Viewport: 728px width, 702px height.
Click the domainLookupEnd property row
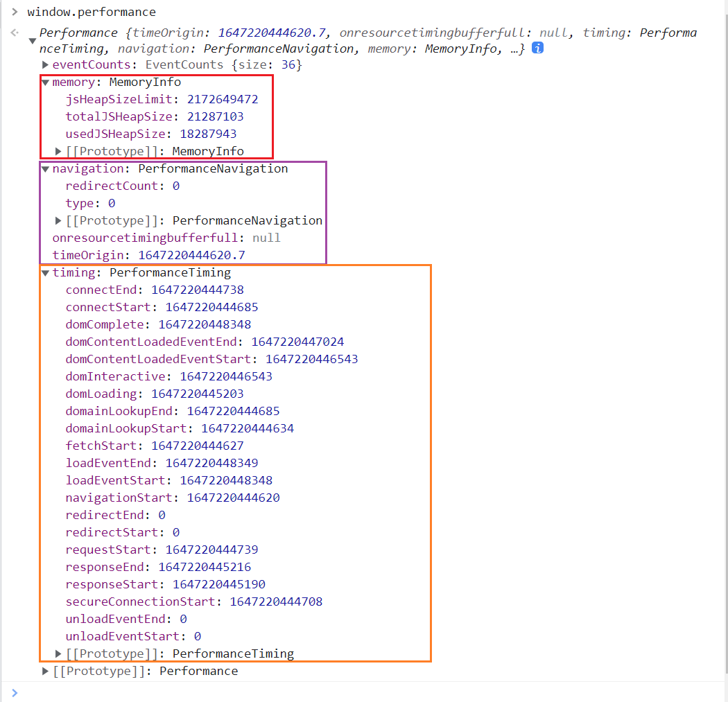(172, 411)
